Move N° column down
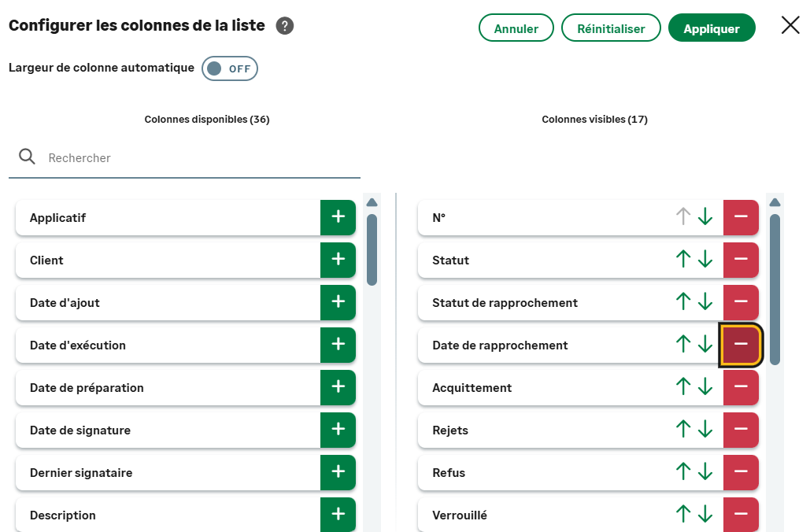The height and width of the screenshot is (532, 810). pyautogui.click(x=705, y=217)
